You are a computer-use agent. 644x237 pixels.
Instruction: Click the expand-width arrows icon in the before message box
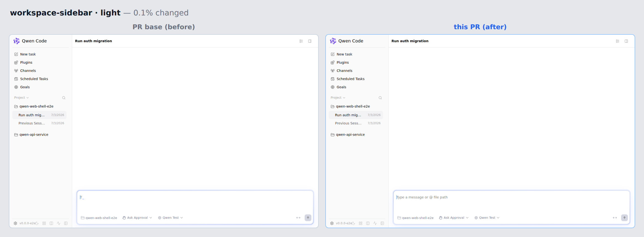(x=298, y=218)
